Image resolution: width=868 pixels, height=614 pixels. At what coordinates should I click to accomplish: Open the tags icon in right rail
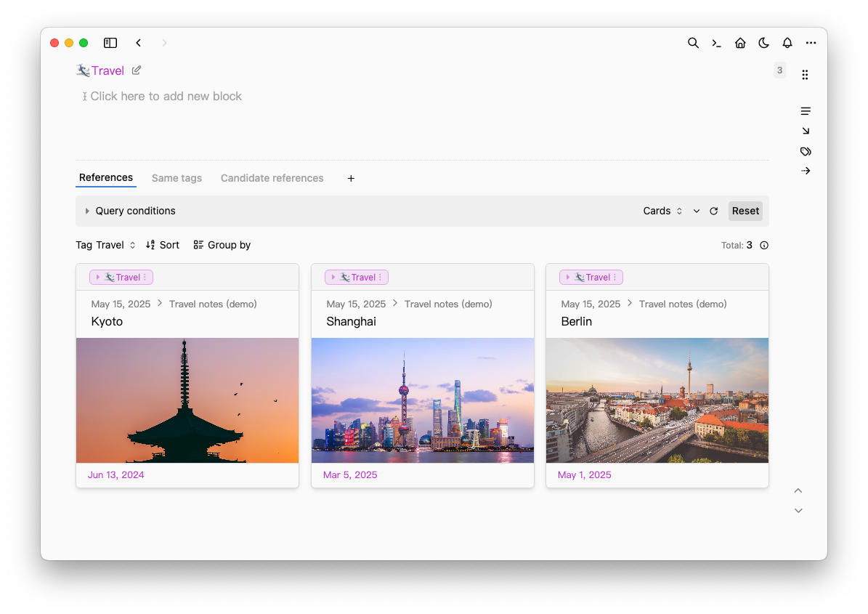point(806,151)
